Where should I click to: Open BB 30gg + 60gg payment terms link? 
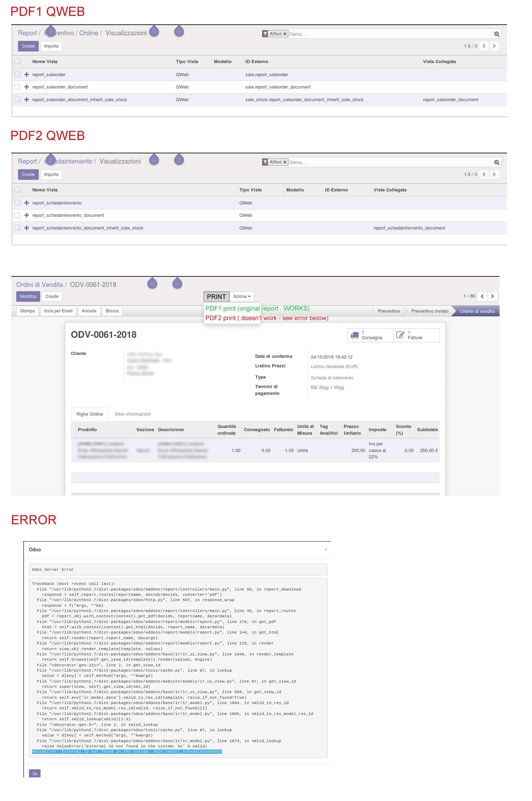[x=327, y=387]
